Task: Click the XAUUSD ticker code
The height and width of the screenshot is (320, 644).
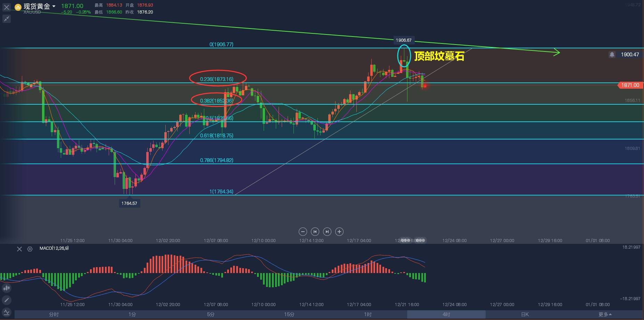Action: [x=32, y=12]
